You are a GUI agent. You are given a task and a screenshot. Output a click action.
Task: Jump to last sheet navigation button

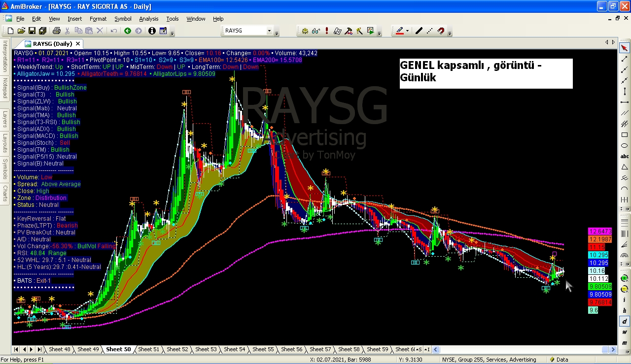pos(39,349)
